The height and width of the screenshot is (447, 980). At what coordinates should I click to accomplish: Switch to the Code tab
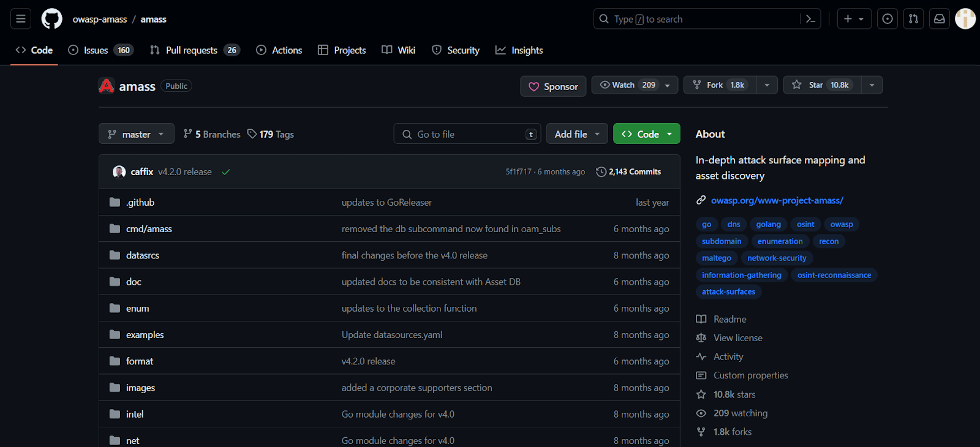click(34, 50)
